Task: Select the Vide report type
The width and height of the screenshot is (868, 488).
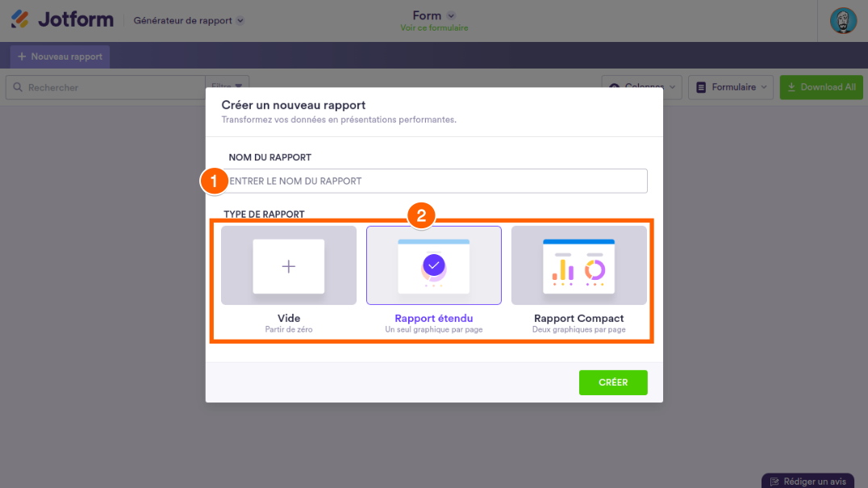Action: click(289, 280)
